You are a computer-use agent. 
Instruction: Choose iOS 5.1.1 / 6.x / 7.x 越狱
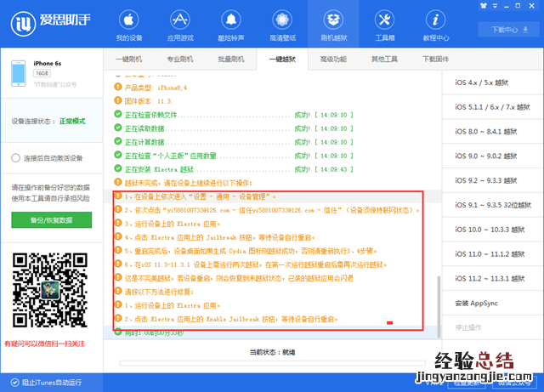[493, 107]
